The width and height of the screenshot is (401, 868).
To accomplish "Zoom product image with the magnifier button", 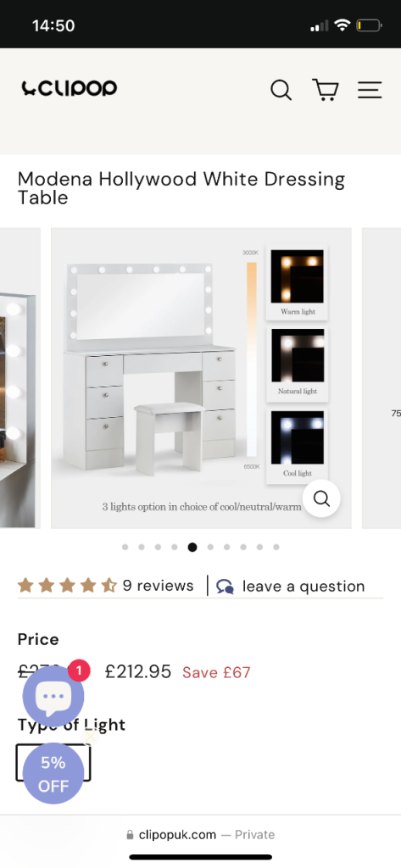I will point(322,498).
